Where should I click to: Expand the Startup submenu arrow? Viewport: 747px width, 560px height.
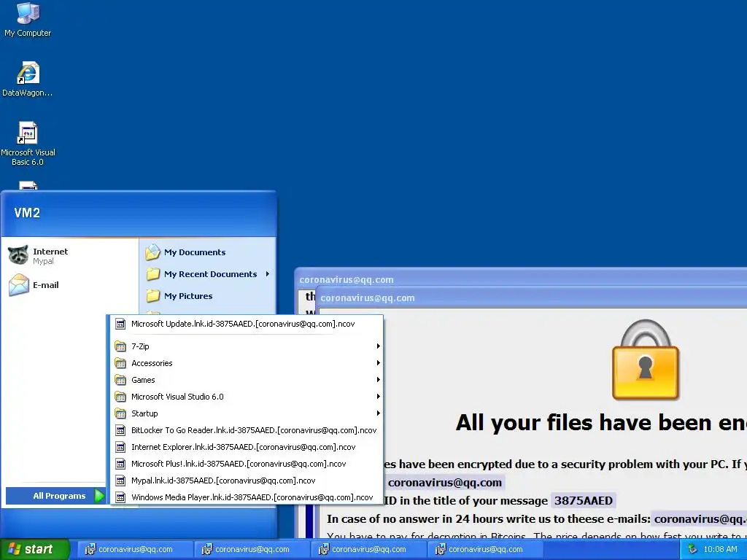(x=379, y=413)
